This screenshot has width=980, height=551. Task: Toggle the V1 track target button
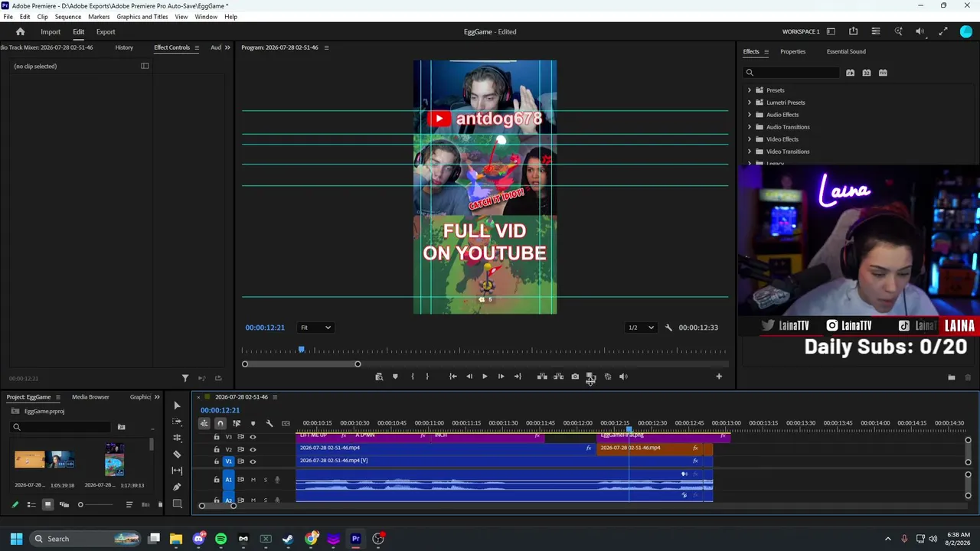228,461
